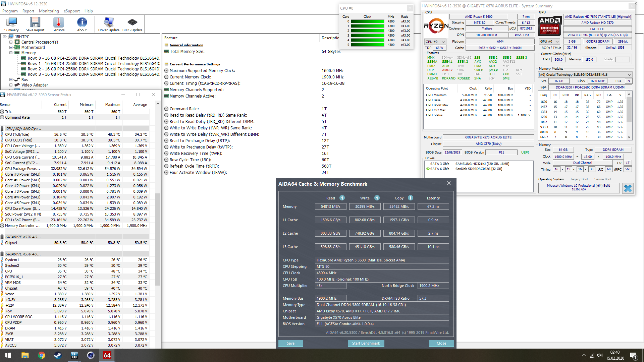644x362 pixels.
Task: Click the blue X close icon in System Summary
Action: coord(628,188)
